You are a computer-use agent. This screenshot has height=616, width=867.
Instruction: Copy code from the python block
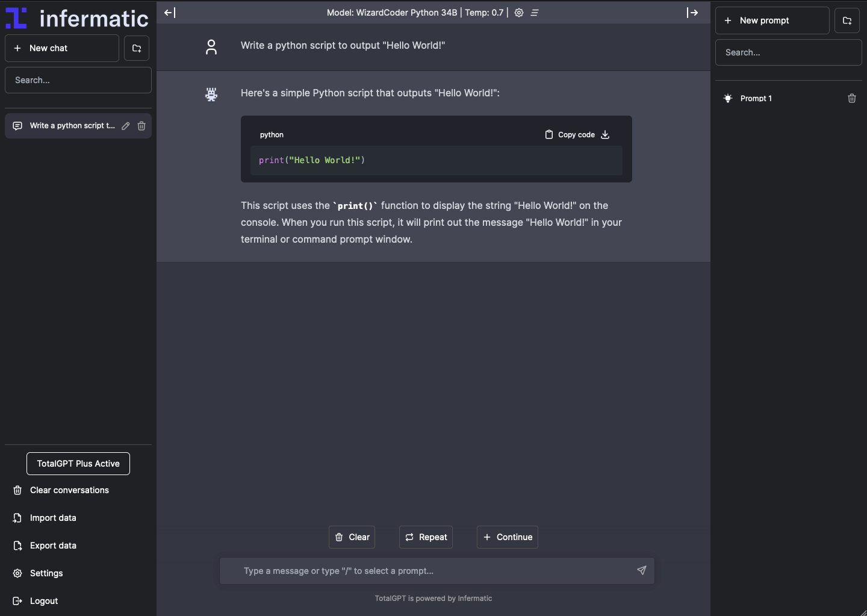point(570,135)
